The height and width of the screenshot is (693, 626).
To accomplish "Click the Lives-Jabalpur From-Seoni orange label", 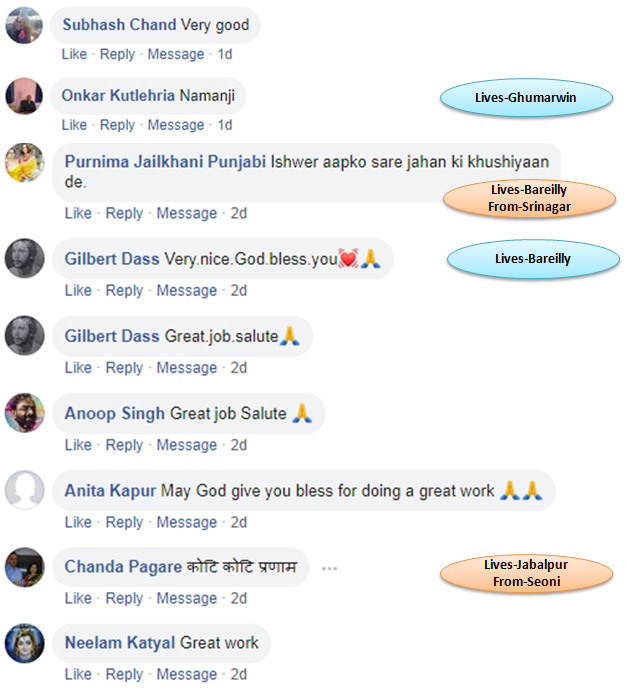I will point(527,573).
